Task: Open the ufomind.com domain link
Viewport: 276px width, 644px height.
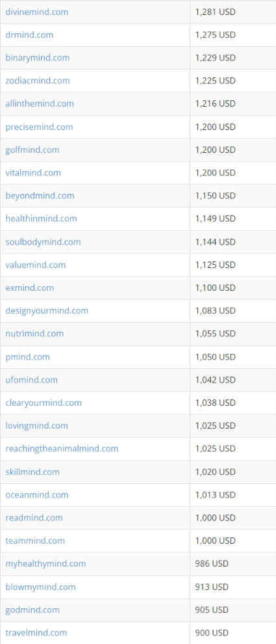Action: [32, 380]
